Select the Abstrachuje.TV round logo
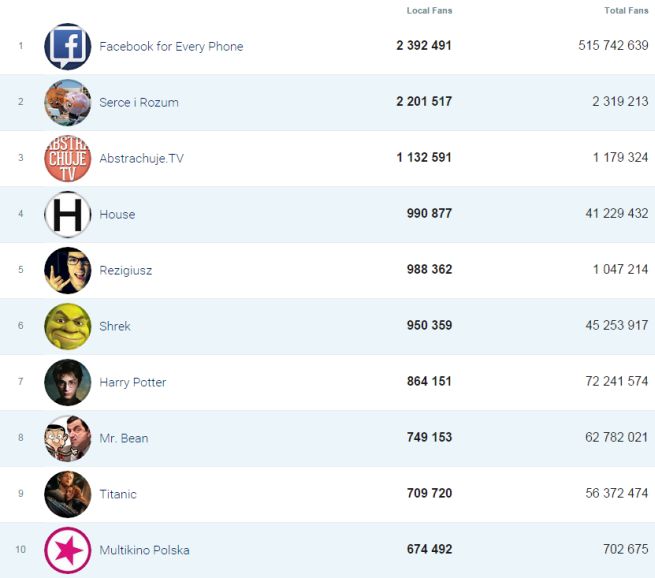655x578 pixels. (67, 158)
